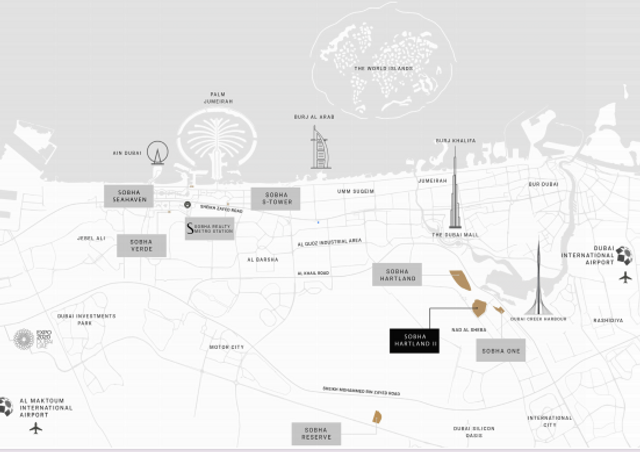Click the Sobha Realty Metro Station box
This screenshot has width=640, height=452.
210,228
